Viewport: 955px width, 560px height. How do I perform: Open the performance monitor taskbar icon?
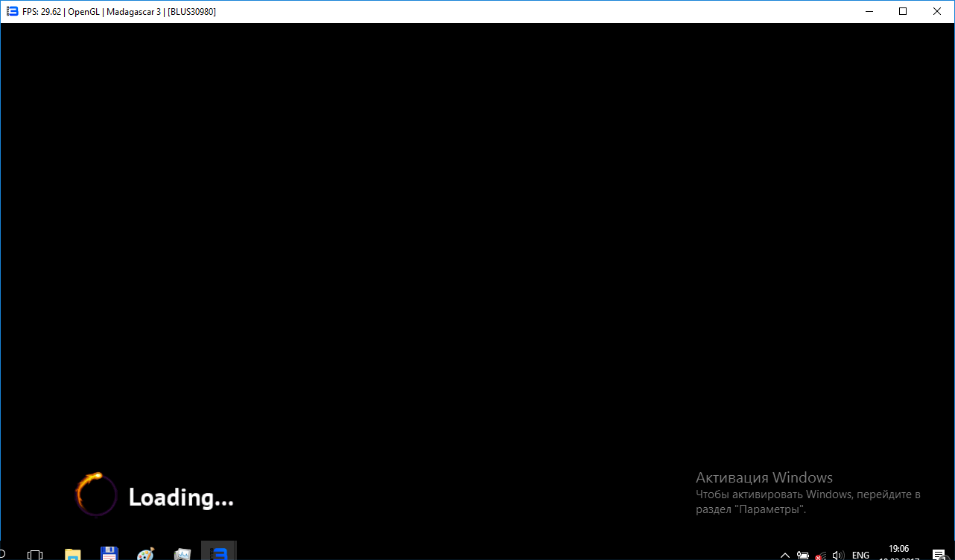[183, 554]
